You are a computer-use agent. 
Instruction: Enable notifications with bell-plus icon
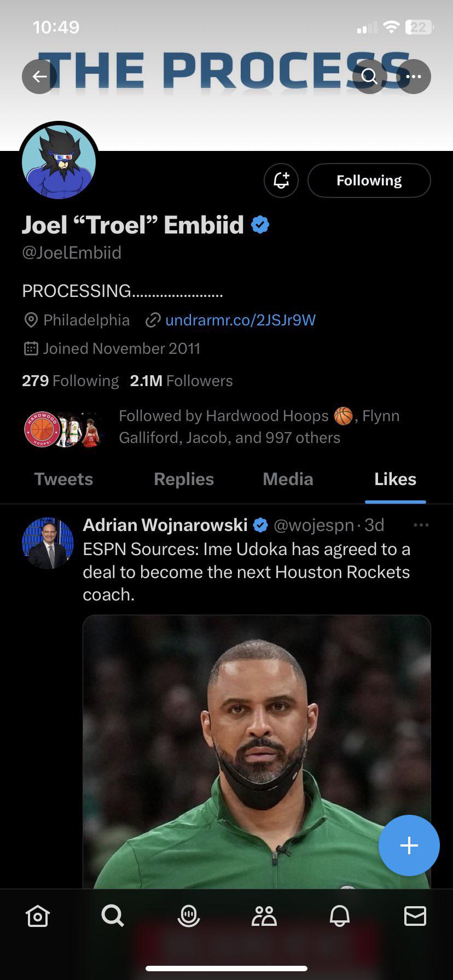[281, 180]
